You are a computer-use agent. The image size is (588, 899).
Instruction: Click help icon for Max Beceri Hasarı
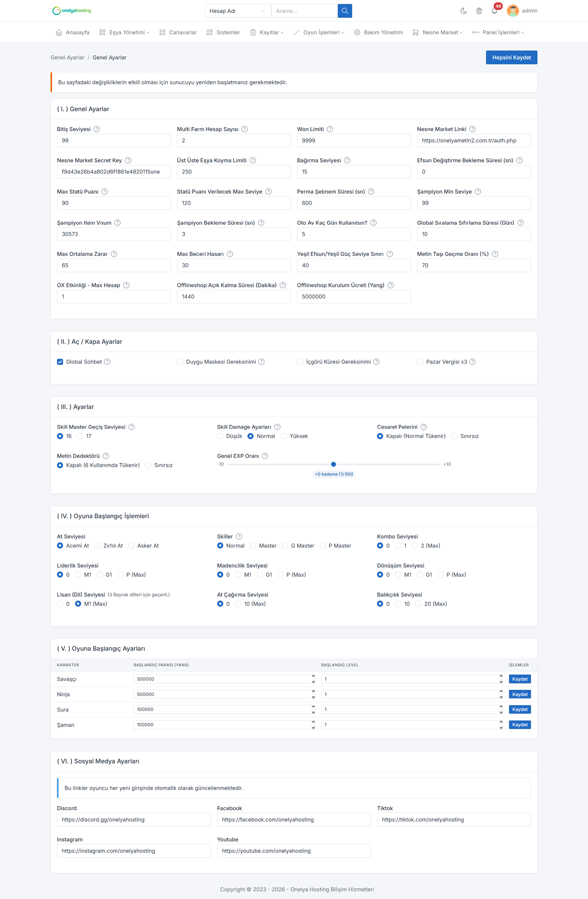[230, 254]
